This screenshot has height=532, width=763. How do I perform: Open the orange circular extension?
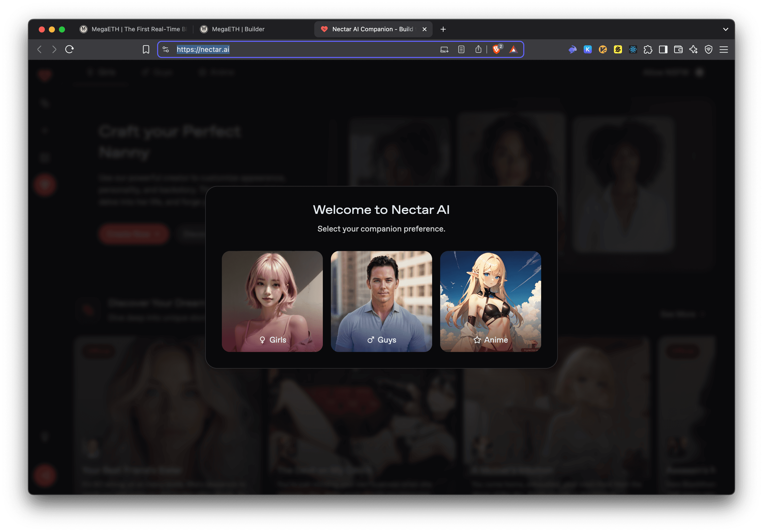click(603, 50)
